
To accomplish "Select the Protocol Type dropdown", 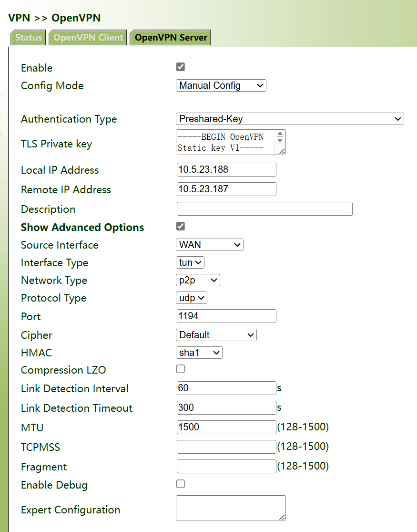I will coord(192,298).
